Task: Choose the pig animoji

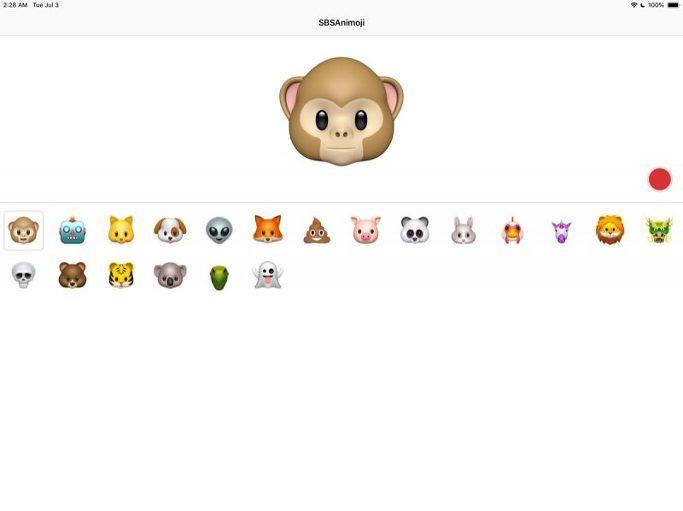Action: [366, 230]
